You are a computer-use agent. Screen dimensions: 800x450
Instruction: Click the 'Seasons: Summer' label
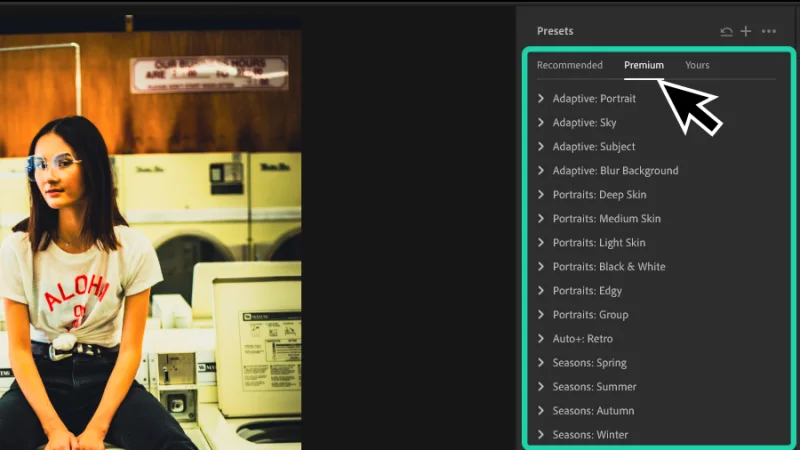[x=594, y=386]
